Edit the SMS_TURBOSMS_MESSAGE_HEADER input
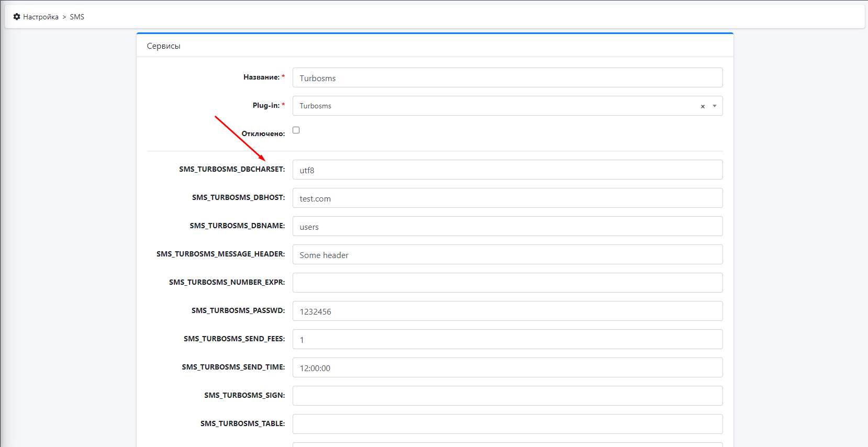Viewport: 868px width, 447px height. (507, 255)
